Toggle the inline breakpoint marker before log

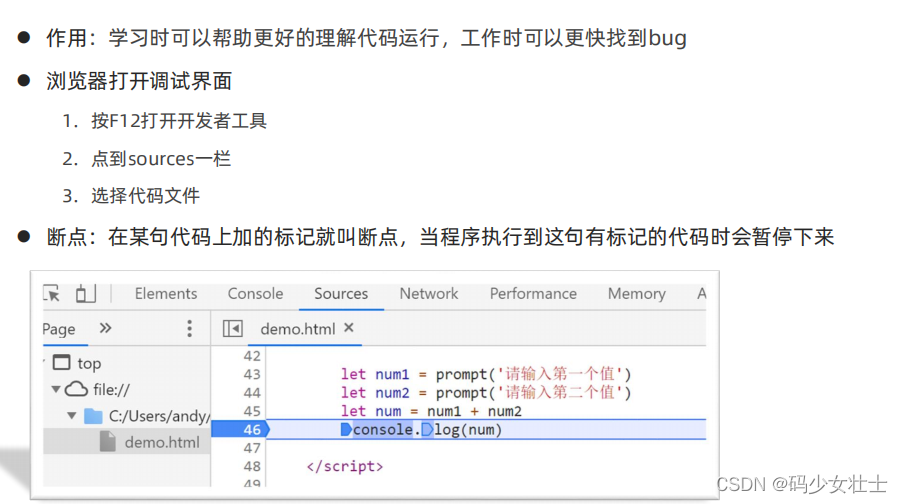pyautogui.click(x=427, y=429)
